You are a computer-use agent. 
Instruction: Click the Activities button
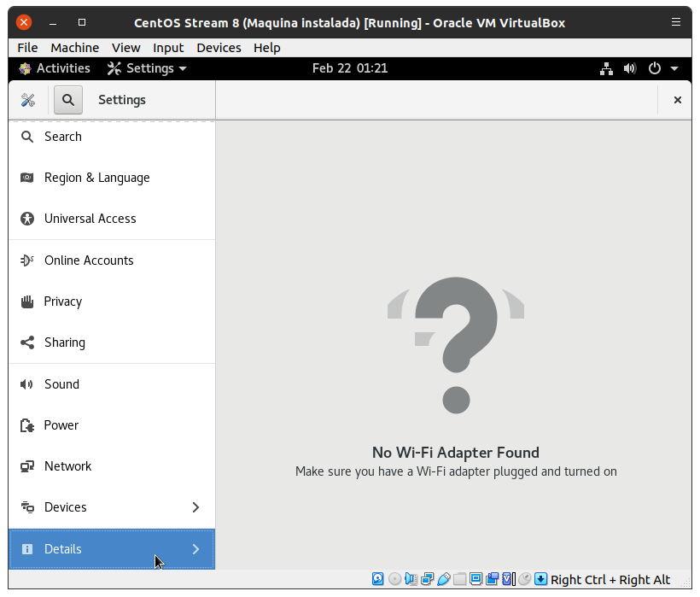pyautogui.click(x=55, y=68)
